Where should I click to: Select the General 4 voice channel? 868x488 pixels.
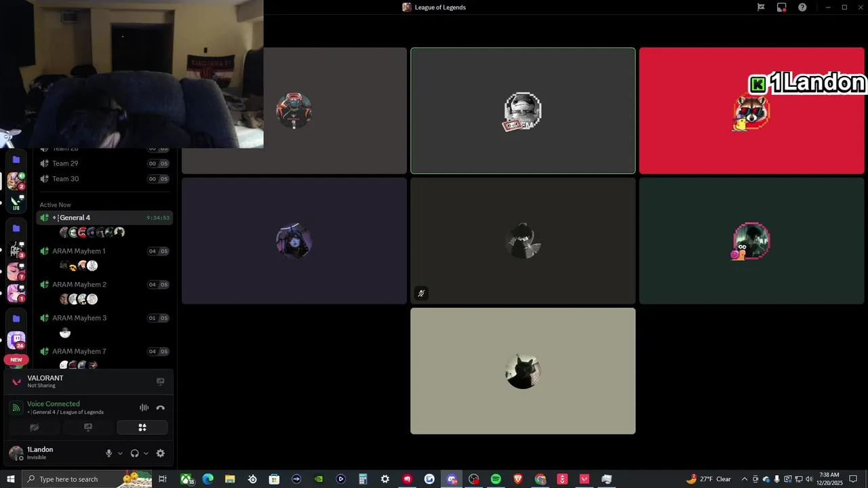pyautogui.click(x=104, y=218)
